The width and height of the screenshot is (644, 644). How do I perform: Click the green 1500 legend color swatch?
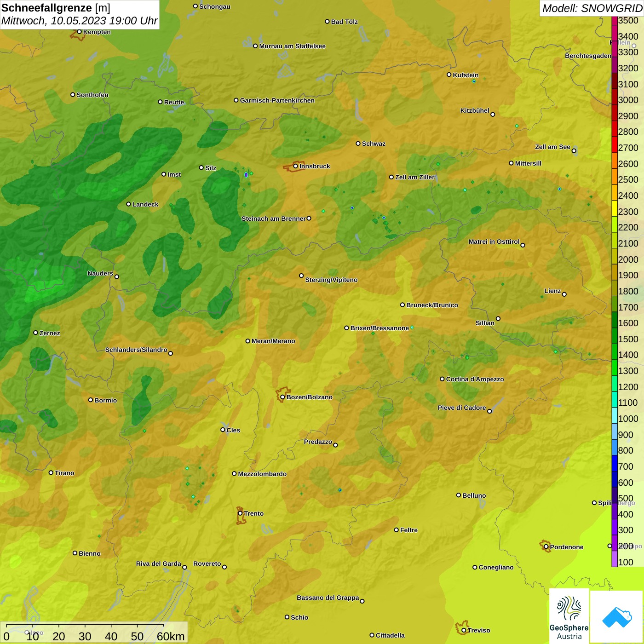(615, 336)
